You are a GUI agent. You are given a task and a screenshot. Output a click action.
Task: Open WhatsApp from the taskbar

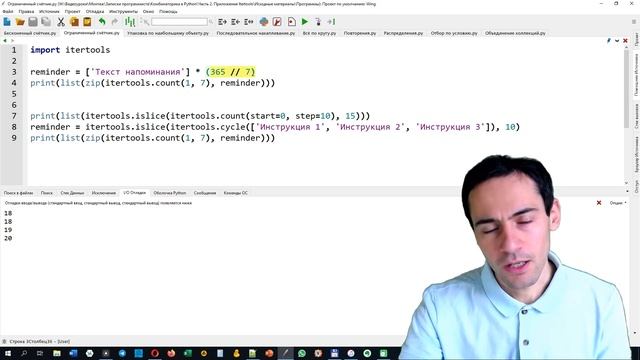pos(302,353)
